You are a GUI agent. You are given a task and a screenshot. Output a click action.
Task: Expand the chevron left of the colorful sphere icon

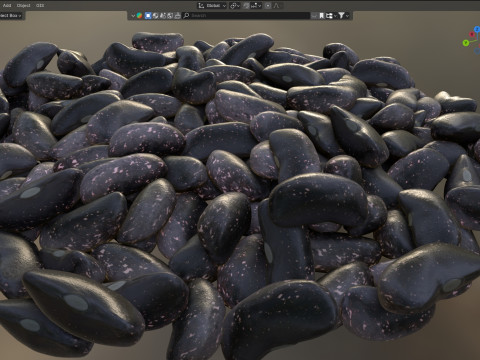click(133, 16)
